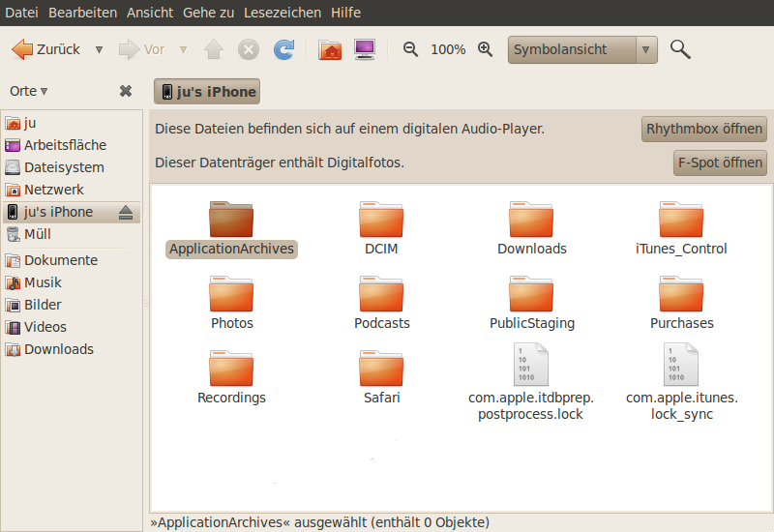This screenshot has height=532, width=774.
Task: Open the Bearbeiten menu
Action: [83, 13]
